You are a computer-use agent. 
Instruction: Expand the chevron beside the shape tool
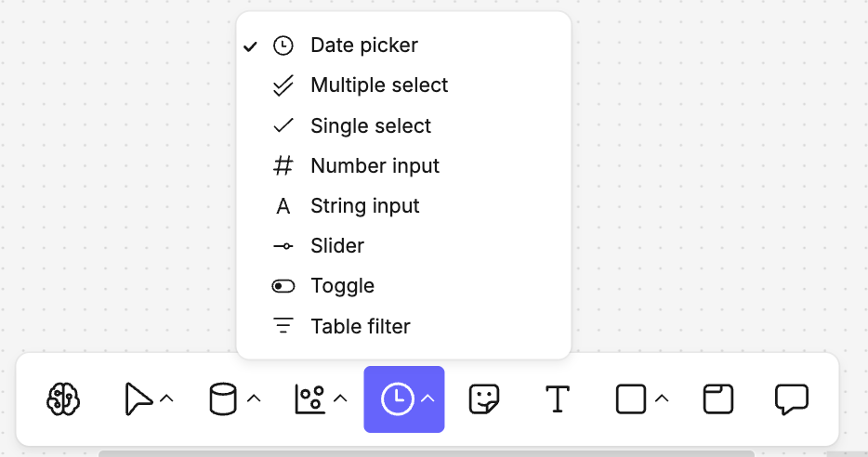662,399
